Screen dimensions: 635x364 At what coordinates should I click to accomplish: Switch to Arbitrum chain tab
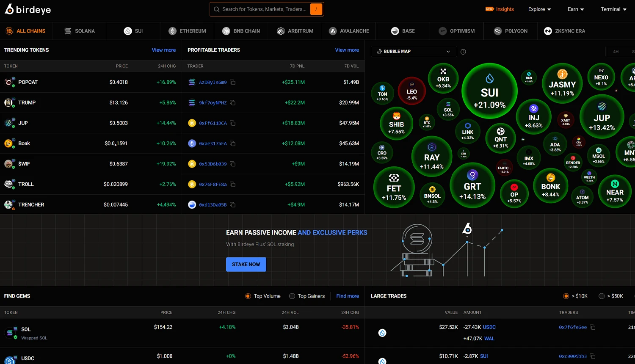[295, 31]
